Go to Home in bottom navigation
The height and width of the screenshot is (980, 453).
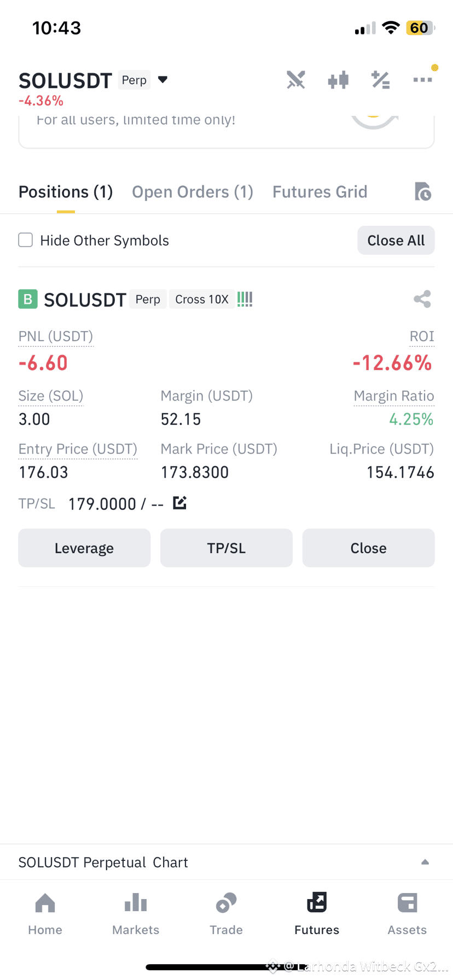tap(45, 914)
